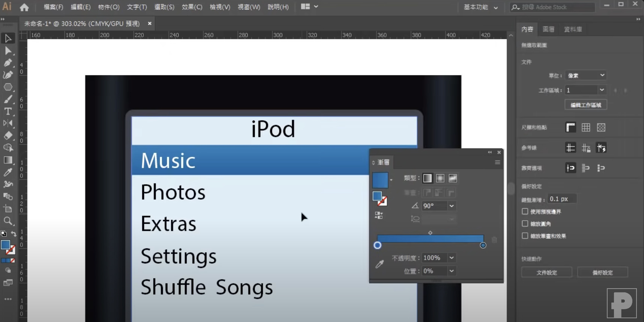Select the Eyedropper tool in toolbar
Viewport: 644px width, 322px height.
pos(8,172)
